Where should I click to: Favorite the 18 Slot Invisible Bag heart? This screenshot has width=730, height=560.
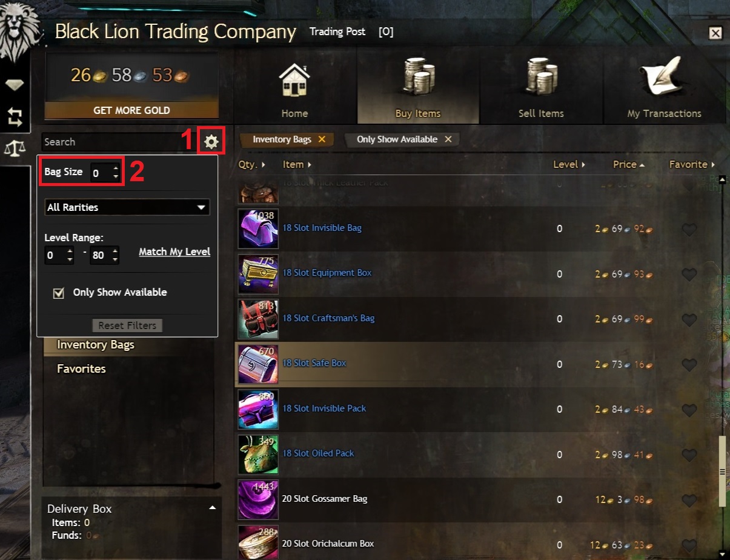coord(689,229)
